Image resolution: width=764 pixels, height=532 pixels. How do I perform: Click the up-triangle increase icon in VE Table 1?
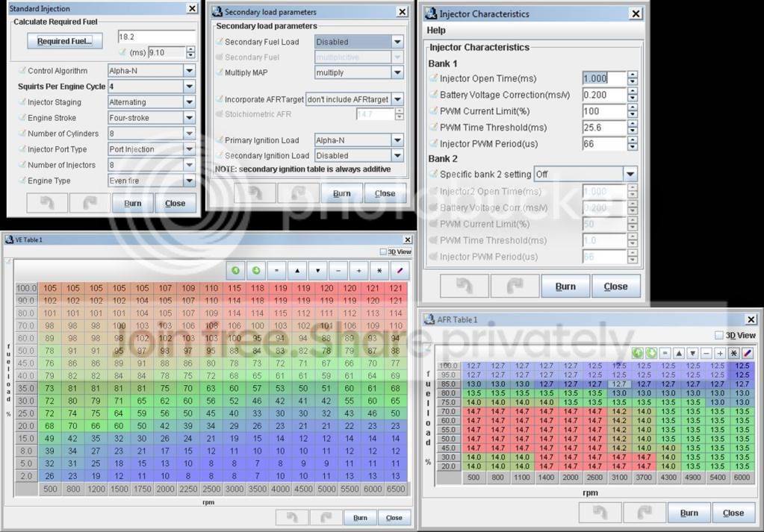(297, 271)
